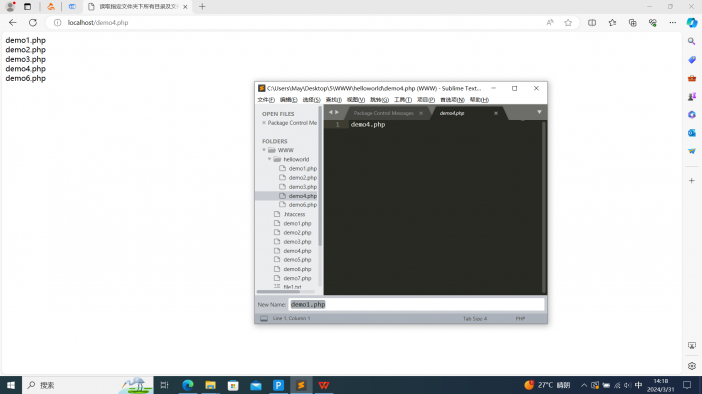Reload the localhost page
Image resolution: width=702 pixels, height=394 pixels.
(33, 22)
